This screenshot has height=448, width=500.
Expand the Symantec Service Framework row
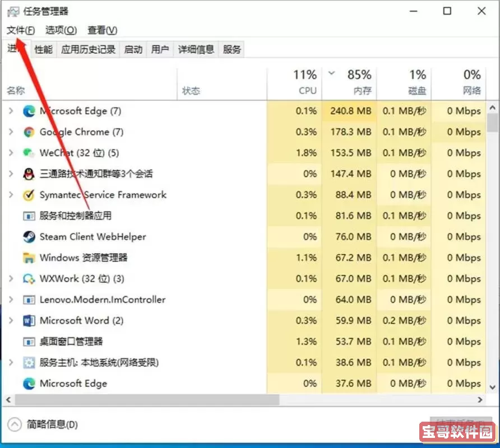(11, 195)
